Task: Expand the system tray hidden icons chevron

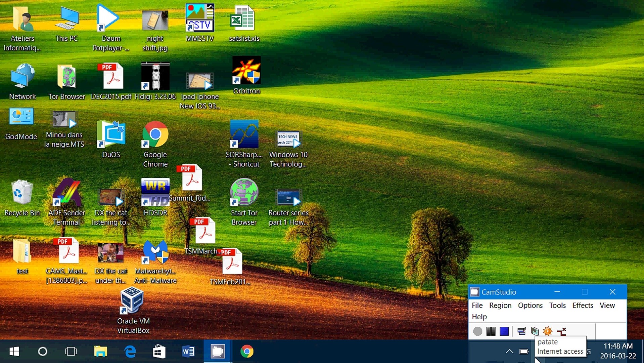Action: 509,351
